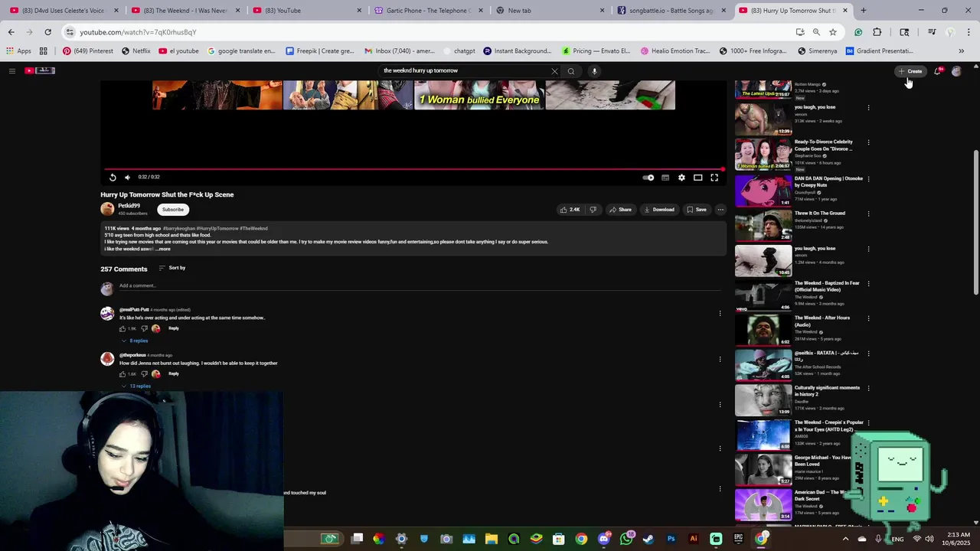Dislike the @realPutt-Putt comment
The width and height of the screenshot is (980, 551).
coord(144,329)
